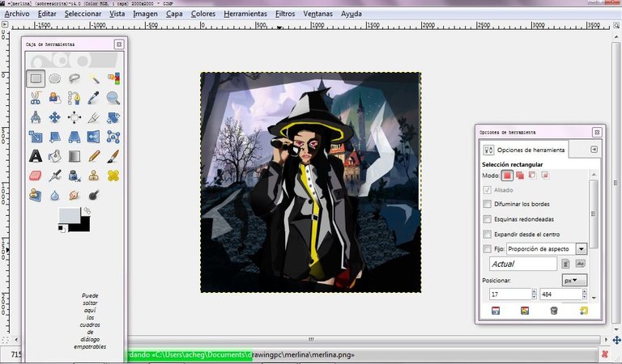Open the Archivo menu
The height and width of the screenshot is (364, 622).
tap(17, 14)
